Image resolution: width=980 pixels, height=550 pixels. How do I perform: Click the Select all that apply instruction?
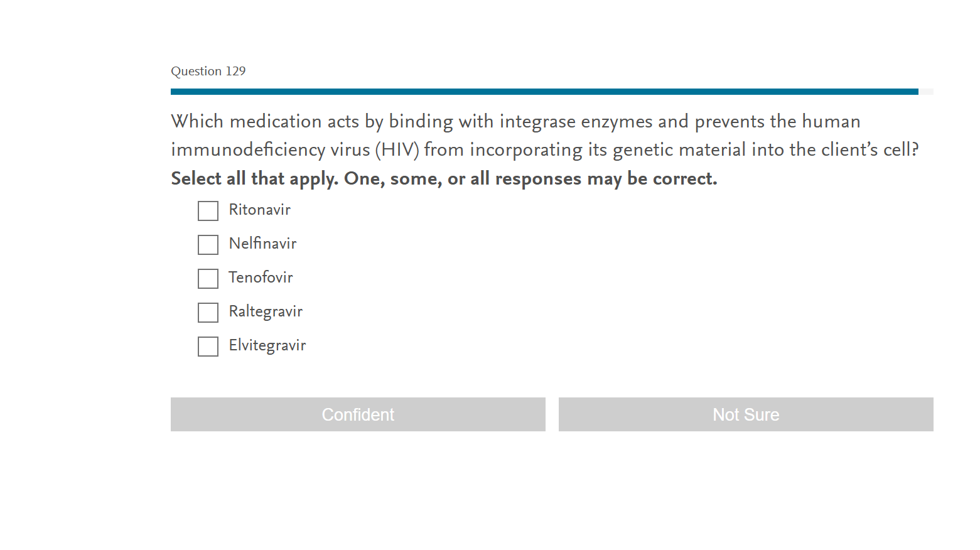[444, 178]
